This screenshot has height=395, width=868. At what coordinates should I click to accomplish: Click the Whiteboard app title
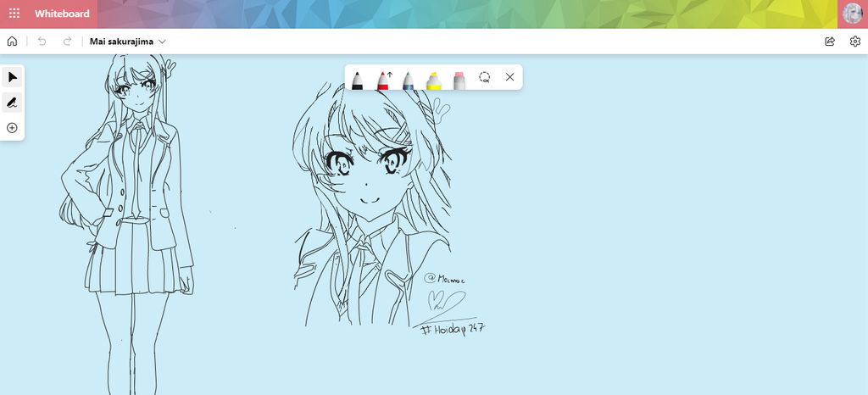click(x=62, y=14)
